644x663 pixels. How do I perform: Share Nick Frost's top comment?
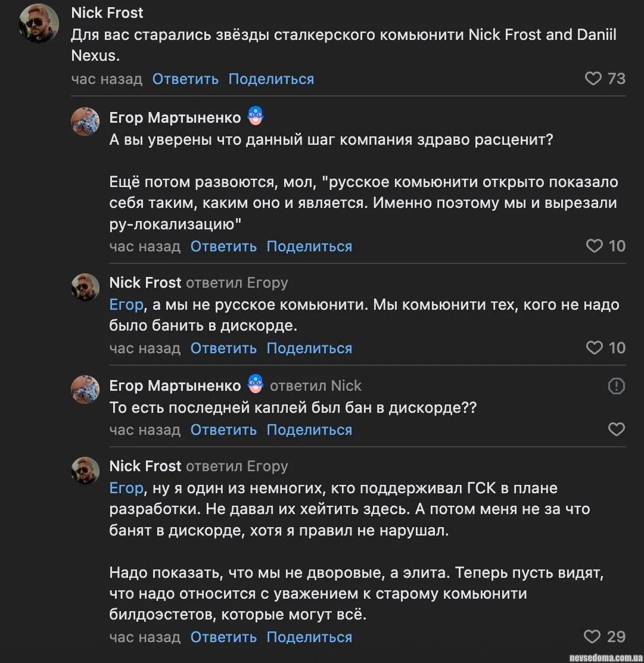pyautogui.click(x=271, y=79)
